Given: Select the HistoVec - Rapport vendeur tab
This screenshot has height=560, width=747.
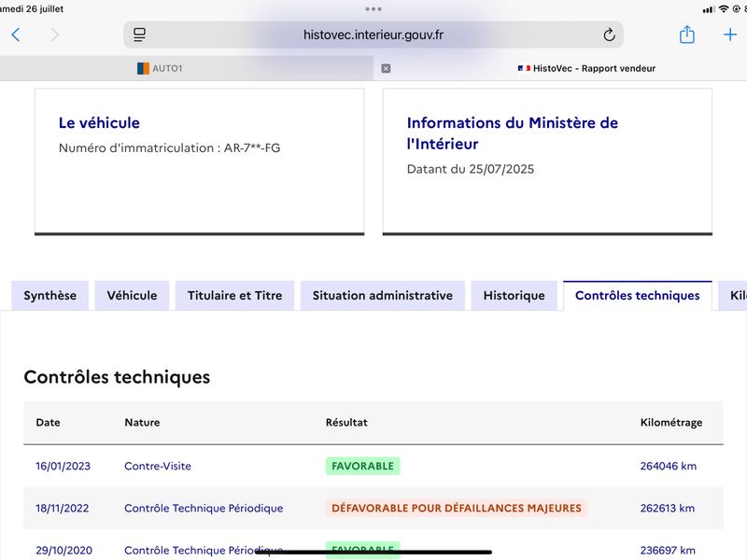Looking at the screenshot, I should click(587, 68).
